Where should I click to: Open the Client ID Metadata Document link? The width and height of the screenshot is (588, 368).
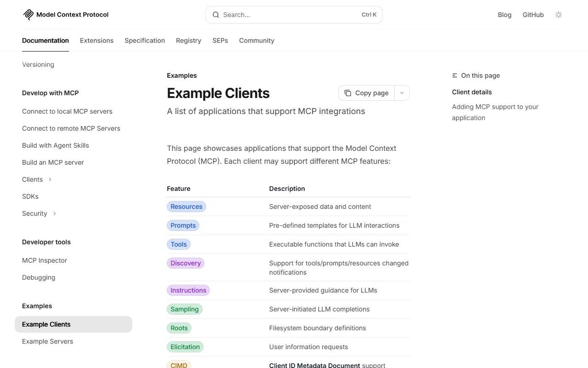click(x=315, y=365)
